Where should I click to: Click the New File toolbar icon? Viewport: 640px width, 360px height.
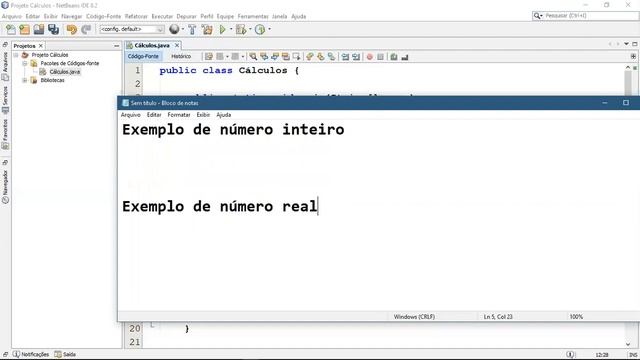[x=11, y=29]
